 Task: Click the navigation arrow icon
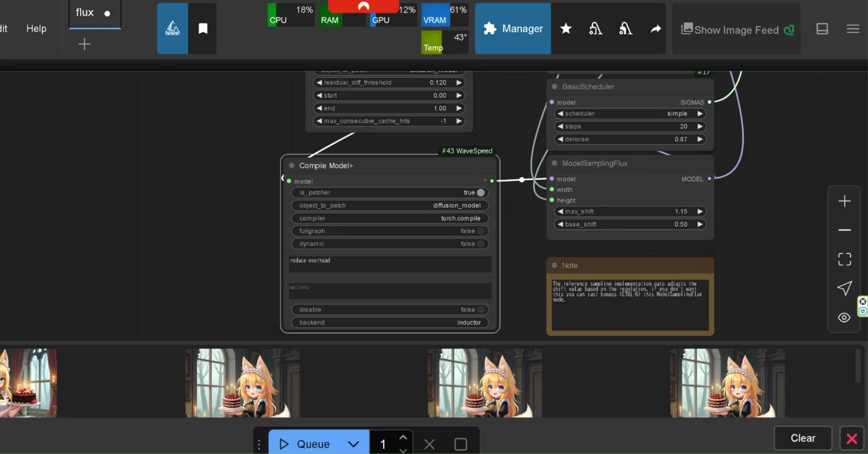[844, 289]
